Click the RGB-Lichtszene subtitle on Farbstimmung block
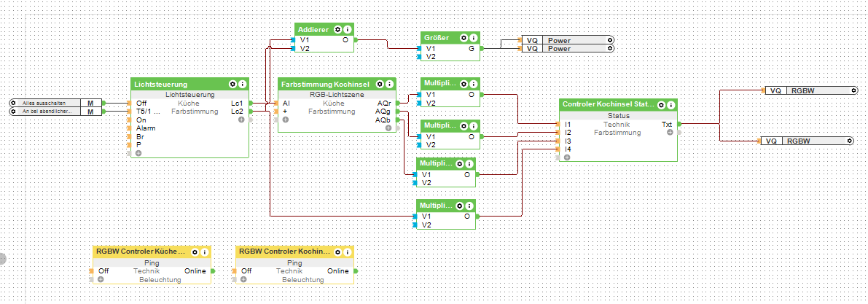The width and height of the screenshot is (868, 304). click(337, 95)
